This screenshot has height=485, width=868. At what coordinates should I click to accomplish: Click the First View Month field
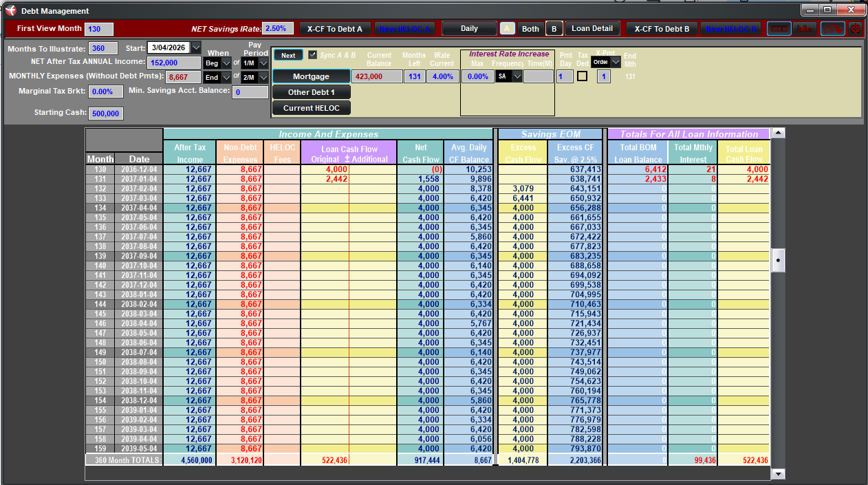coord(98,29)
